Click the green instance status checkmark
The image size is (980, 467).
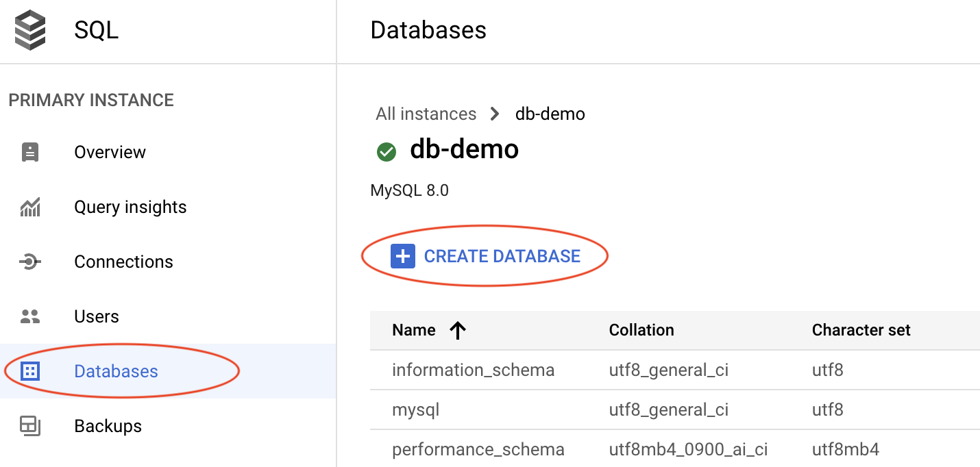point(386,152)
